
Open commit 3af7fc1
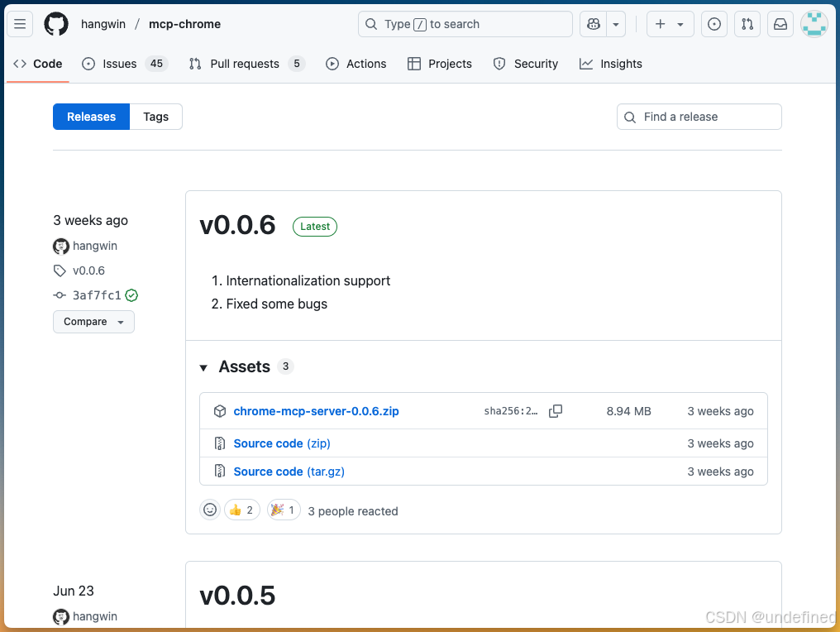[97, 295]
